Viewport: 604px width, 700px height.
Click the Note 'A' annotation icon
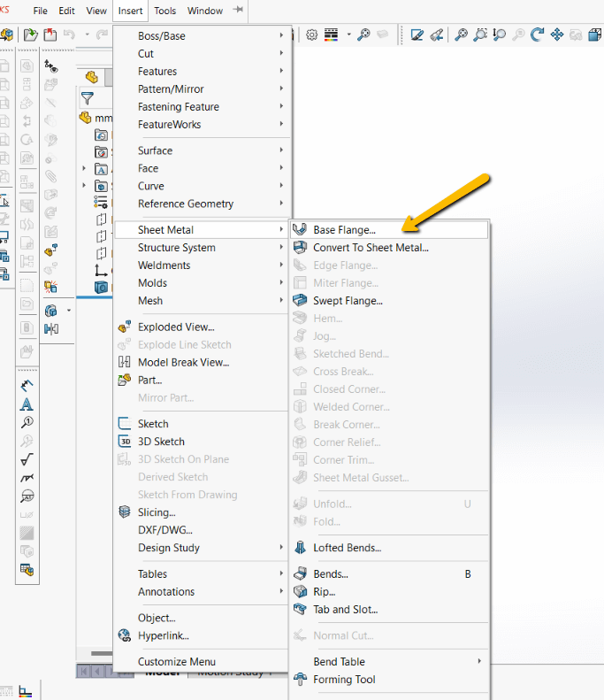click(27, 404)
